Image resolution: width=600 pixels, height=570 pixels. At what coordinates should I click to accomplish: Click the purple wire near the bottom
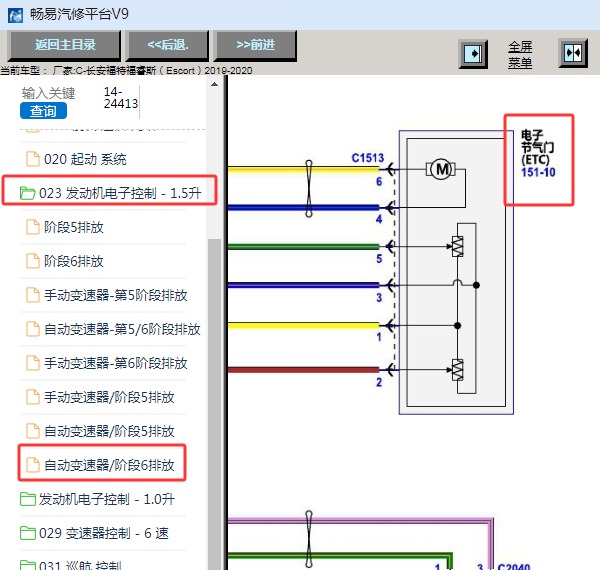tap(360, 520)
